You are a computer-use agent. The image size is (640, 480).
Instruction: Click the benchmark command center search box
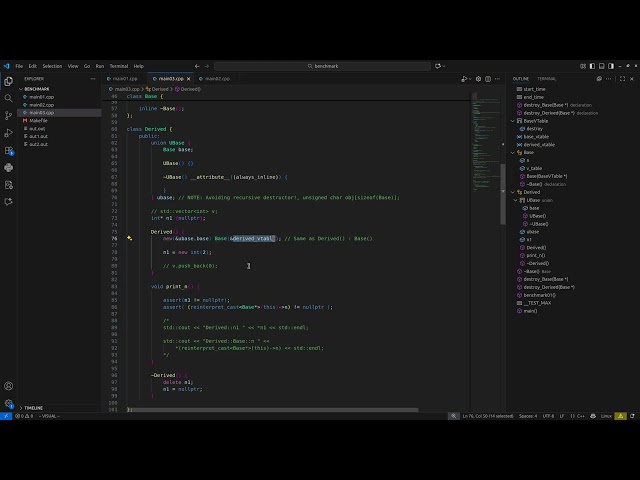pos(322,66)
